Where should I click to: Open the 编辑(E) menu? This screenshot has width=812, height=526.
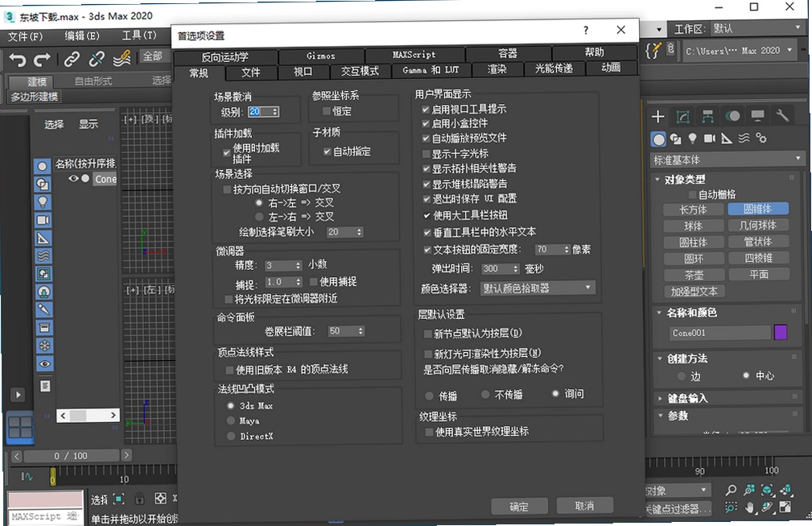82,36
